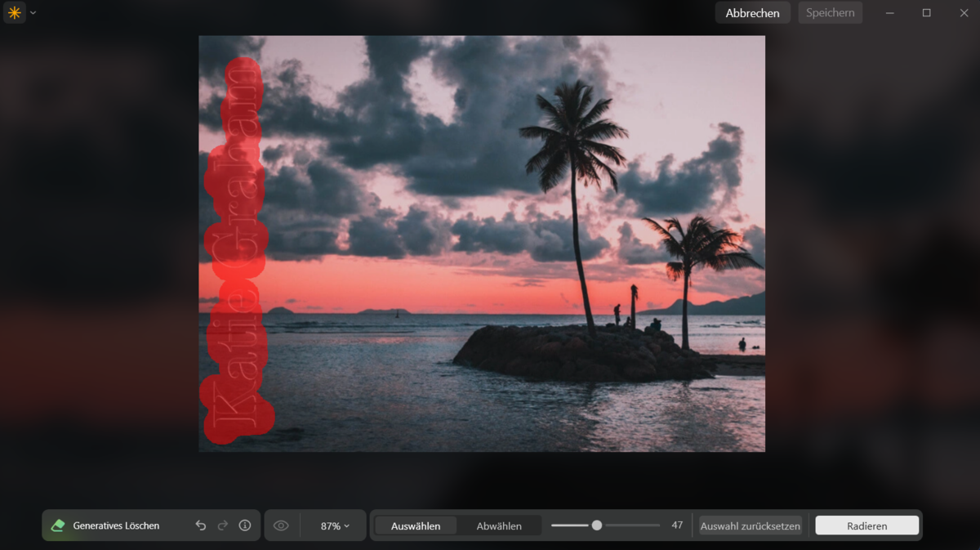Click the app logo in the top left
This screenshot has height=550, width=980.
pyautogui.click(x=14, y=12)
